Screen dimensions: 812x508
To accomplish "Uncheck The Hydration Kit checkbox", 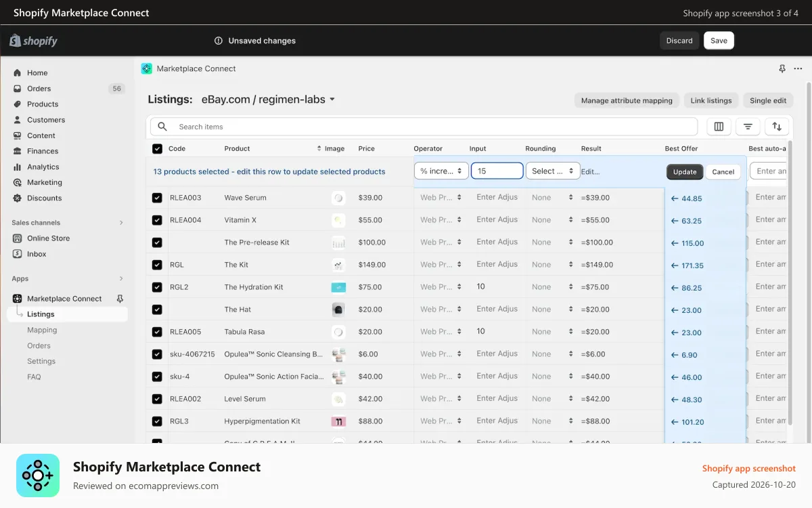I will coord(157,287).
